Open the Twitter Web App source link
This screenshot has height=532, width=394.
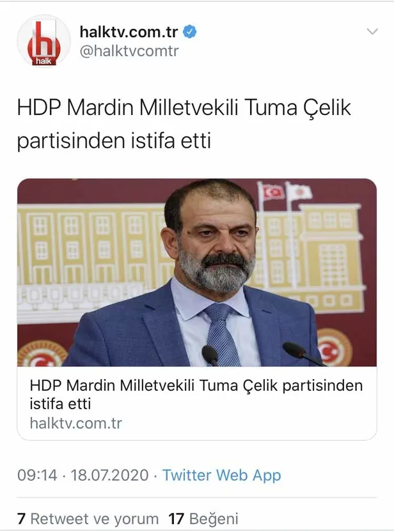pyautogui.click(x=221, y=475)
